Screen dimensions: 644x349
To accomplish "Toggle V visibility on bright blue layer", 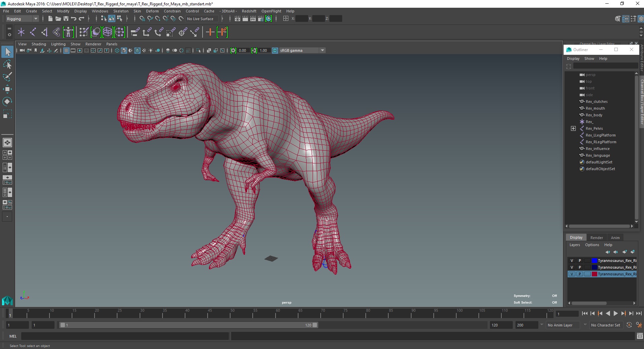I will pyautogui.click(x=572, y=261).
